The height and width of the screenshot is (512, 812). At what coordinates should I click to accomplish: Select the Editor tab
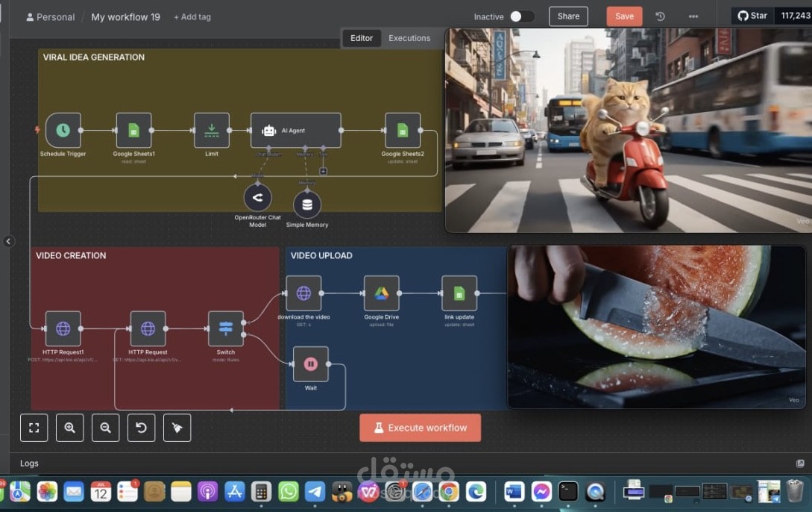coord(362,38)
